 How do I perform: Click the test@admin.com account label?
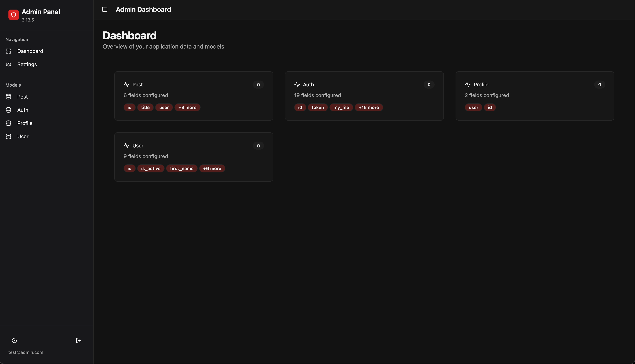click(26, 352)
